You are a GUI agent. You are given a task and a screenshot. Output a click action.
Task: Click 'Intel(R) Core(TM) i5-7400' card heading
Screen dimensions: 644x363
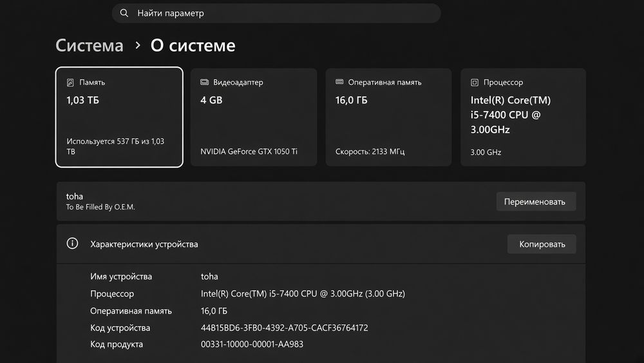(511, 115)
